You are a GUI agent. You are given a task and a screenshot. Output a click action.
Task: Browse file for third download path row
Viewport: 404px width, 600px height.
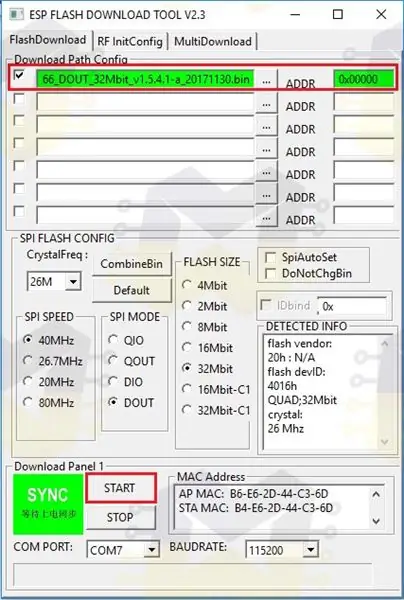point(266,127)
